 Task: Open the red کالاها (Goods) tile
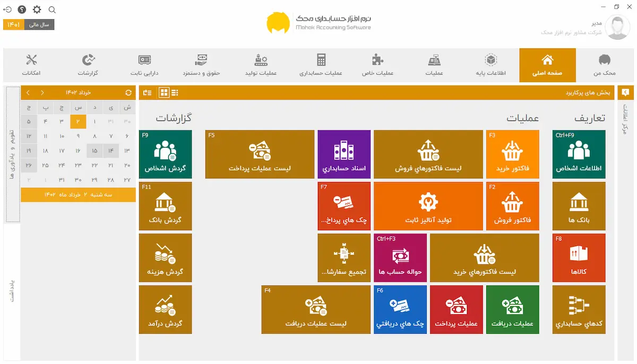(579, 257)
